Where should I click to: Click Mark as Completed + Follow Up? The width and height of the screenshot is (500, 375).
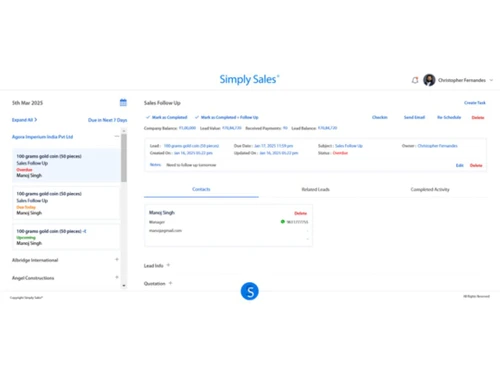click(x=227, y=117)
